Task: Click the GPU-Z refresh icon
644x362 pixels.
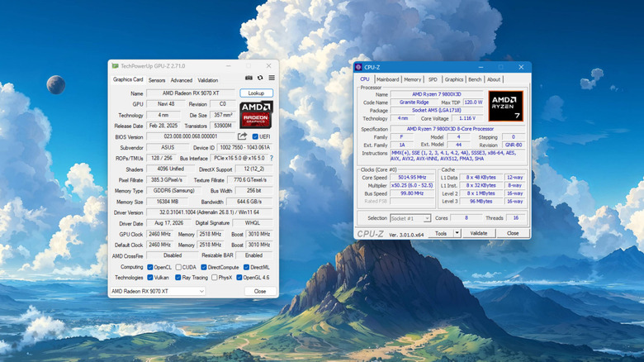Action: pyautogui.click(x=260, y=78)
